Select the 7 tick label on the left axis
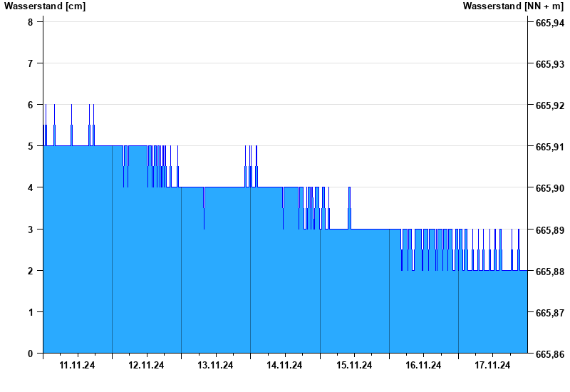The image size is (570, 392). (31, 63)
